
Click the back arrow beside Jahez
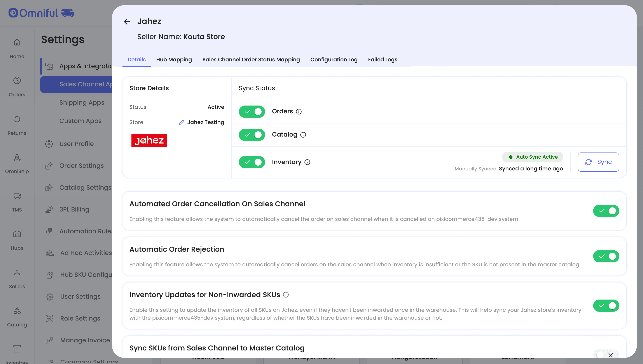pyautogui.click(x=127, y=22)
